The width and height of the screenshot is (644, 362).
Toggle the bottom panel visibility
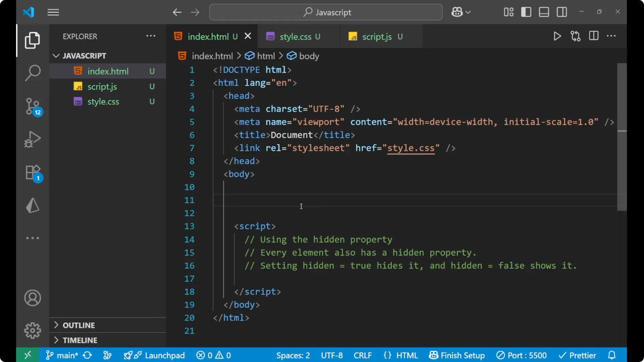[x=544, y=12]
